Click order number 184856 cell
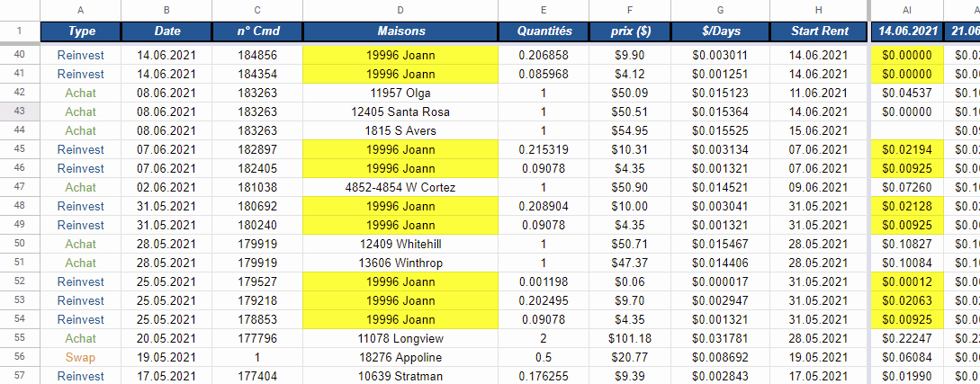The height and width of the screenshot is (384, 980). [257, 55]
